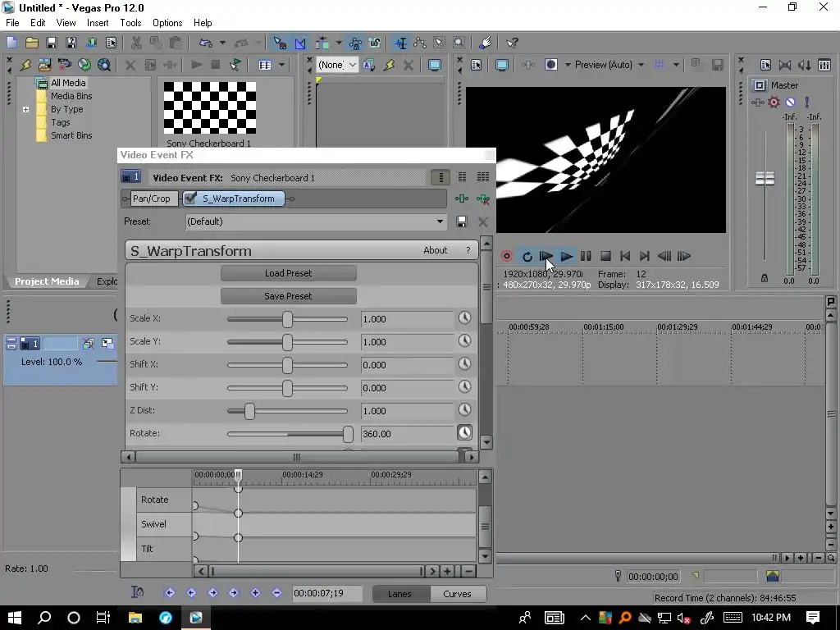Click the Plug-In Chain icon in FX window

point(462,199)
